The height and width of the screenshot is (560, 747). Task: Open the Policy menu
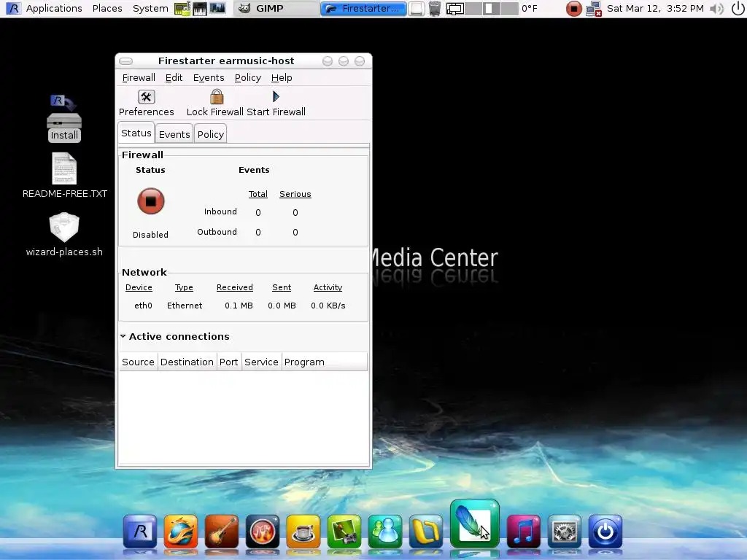click(248, 77)
